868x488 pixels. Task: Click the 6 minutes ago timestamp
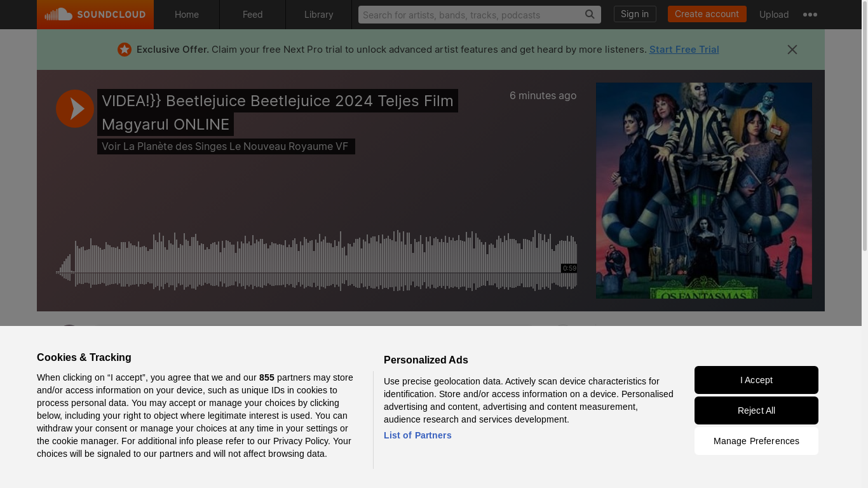pos(543,95)
